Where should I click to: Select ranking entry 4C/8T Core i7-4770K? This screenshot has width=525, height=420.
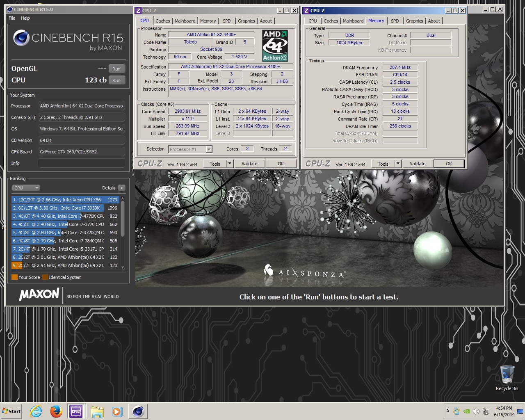click(x=65, y=216)
